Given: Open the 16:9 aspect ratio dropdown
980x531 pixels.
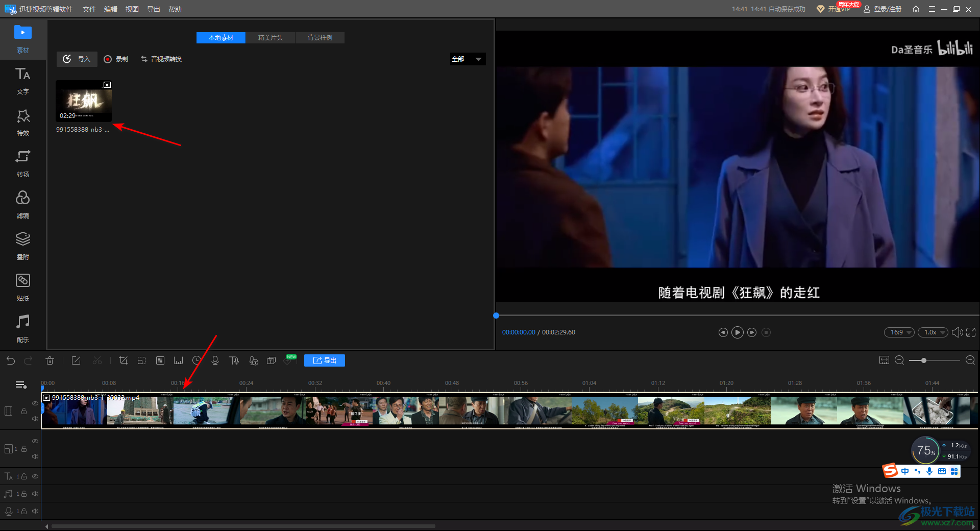Looking at the screenshot, I should point(899,332).
